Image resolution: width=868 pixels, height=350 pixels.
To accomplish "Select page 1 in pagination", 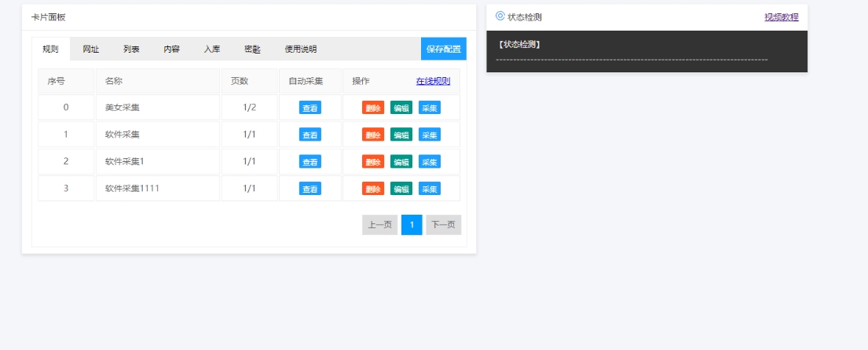I will (412, 225).
